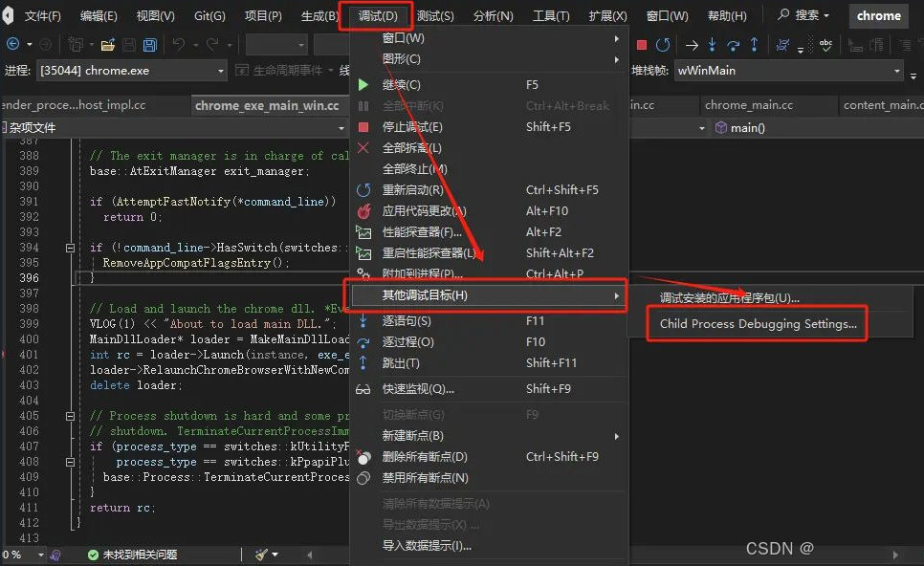Click the single save disk icon
The height and width of the screenshot is (566, 924).
click(129, 45)
